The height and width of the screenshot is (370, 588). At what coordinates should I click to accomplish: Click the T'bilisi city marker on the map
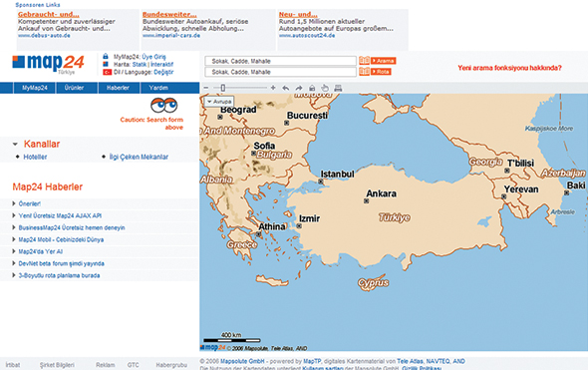(x=507, y=171)
